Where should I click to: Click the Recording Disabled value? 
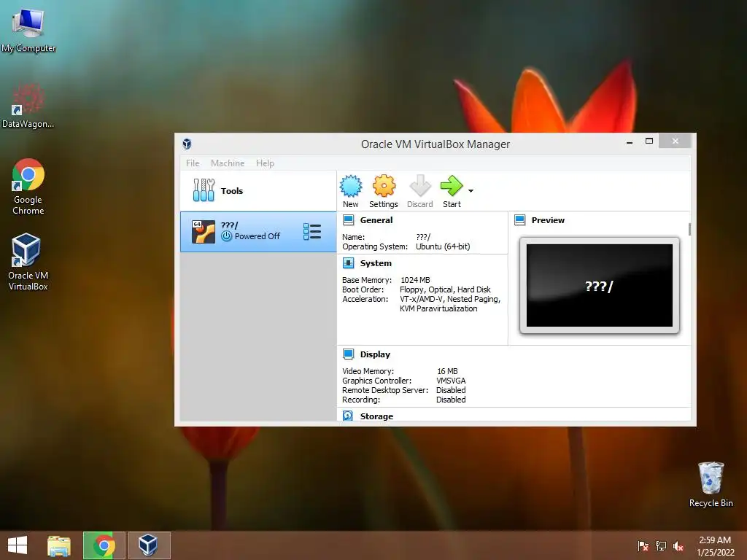pyautogui.click(x=451, y=400)
